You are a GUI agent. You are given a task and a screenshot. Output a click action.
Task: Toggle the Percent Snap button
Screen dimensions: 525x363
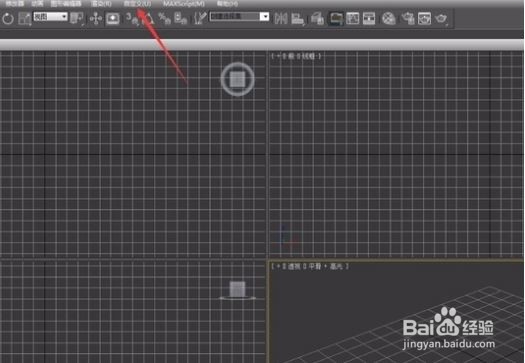click(164, 18)
